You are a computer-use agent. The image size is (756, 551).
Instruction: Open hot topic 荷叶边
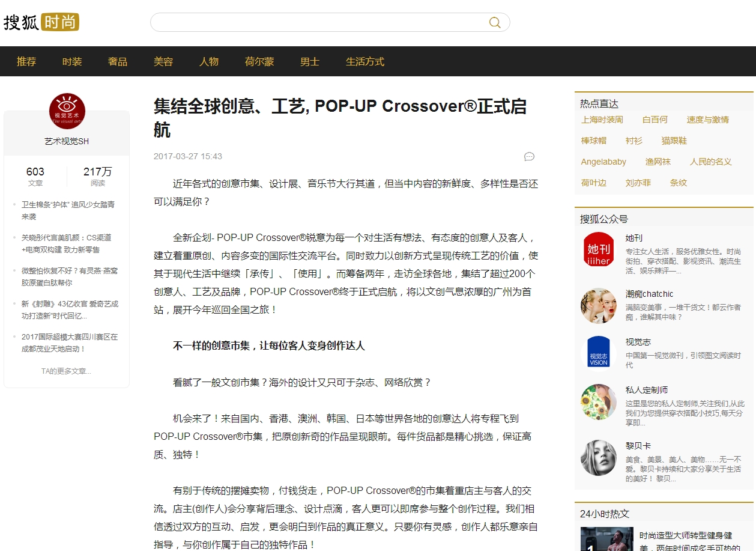[594, 183]
